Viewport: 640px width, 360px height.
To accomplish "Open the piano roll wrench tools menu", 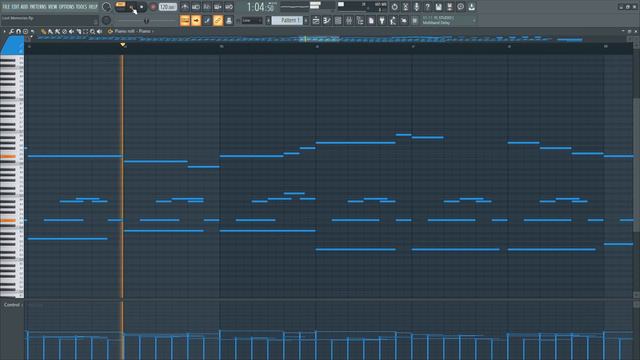I will point(11,31).
